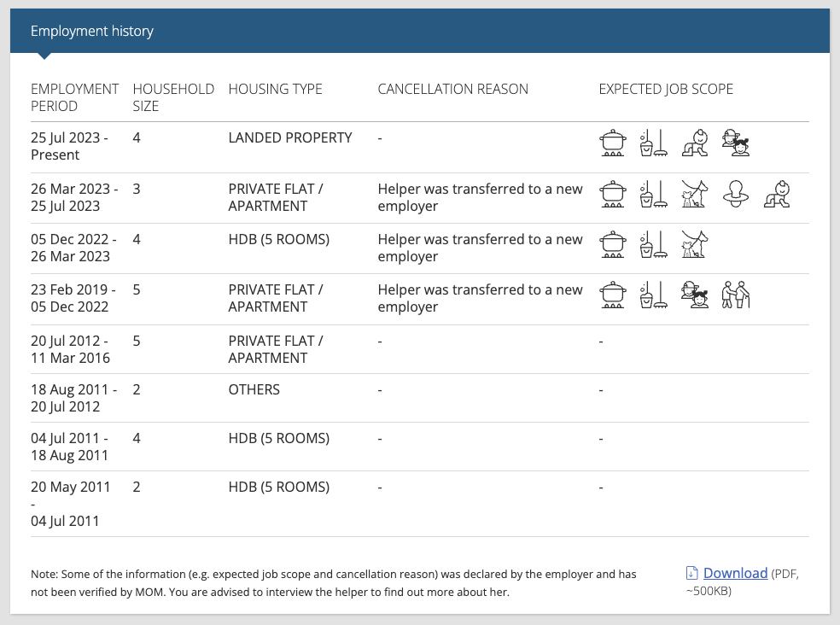Click cooking pot icon in 05 Dec 2022 row

tap(612, 244)
